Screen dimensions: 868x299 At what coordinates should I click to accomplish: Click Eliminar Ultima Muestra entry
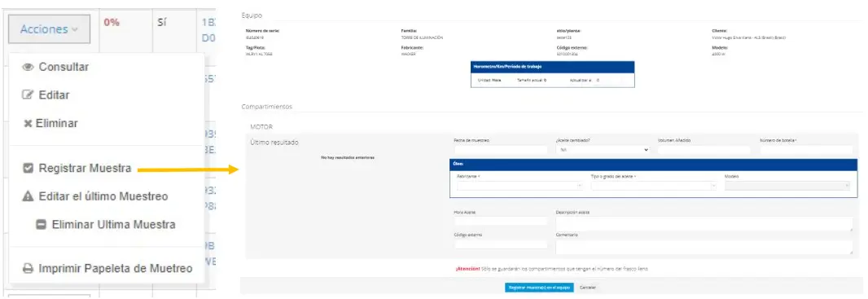pos(106,225)
